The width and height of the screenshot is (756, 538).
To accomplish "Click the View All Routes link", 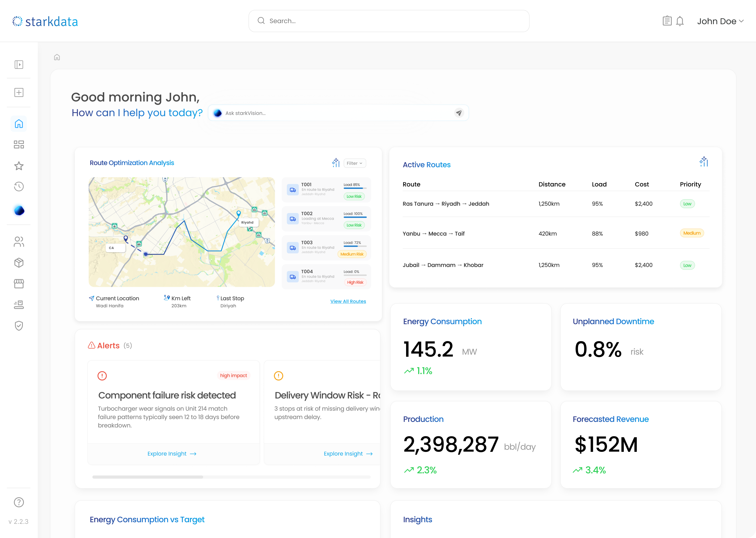I will (348, 301).
